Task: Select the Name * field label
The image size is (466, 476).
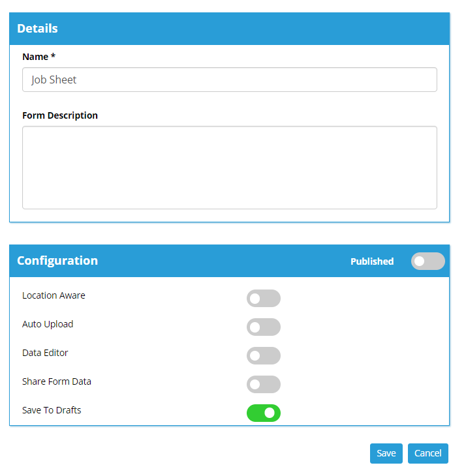Action: click(x=39, y=57)
